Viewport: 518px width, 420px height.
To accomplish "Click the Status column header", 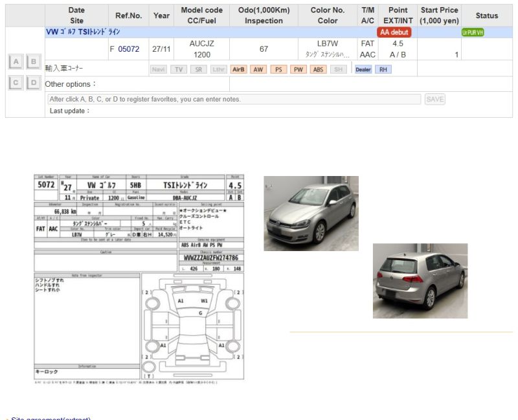I will [487, 16].
